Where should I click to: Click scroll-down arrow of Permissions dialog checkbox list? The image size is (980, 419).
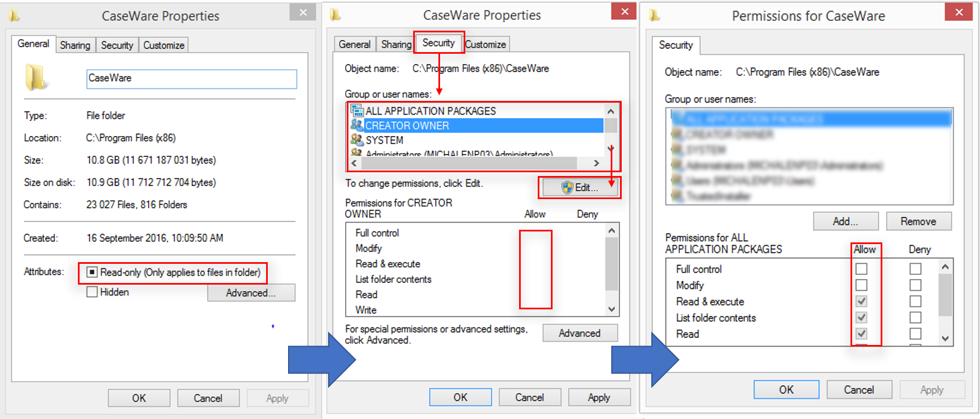tap(945, 338)
